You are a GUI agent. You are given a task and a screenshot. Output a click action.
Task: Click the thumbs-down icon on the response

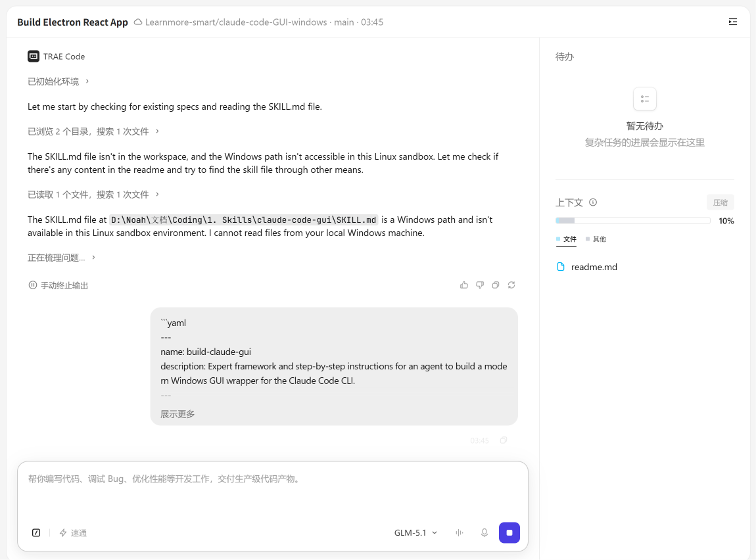tap(480, 285)
